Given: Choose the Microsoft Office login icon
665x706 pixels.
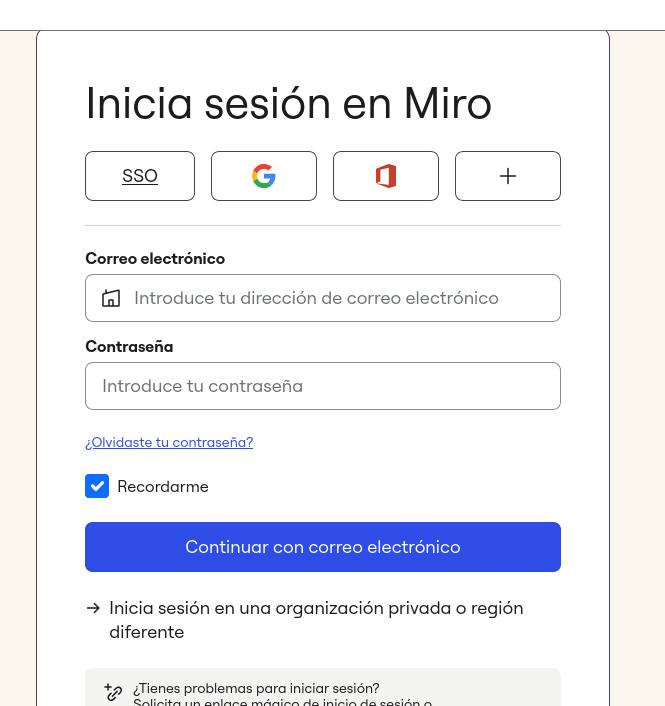Looking at the screenshot, I should tap(386, 176).
